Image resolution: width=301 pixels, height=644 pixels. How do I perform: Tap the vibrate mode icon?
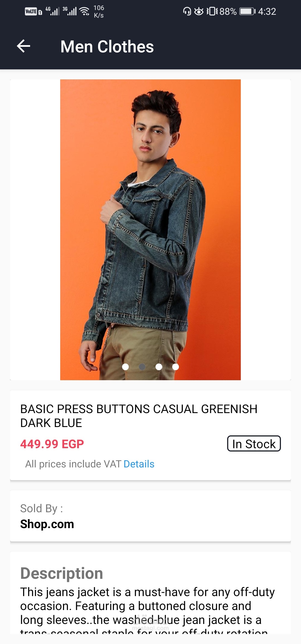(212, 11)
